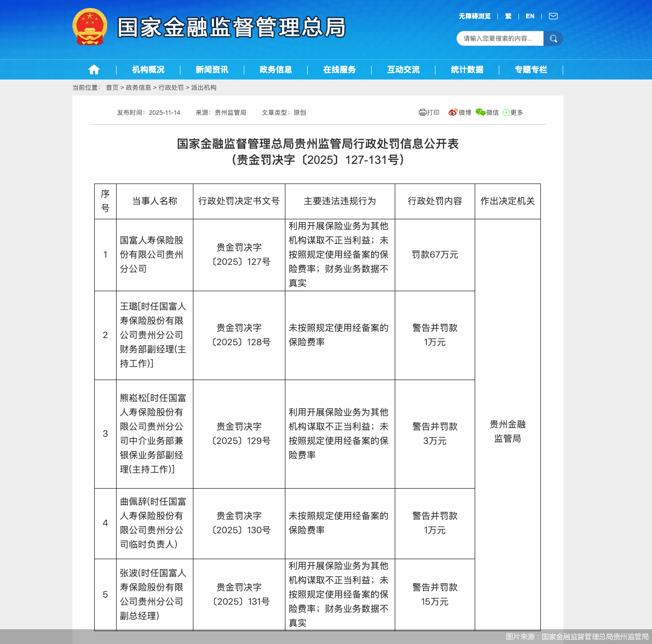Open the 机构概况 menu
The height and width of the screenshot is (644, 652).
tap(147, 70)
